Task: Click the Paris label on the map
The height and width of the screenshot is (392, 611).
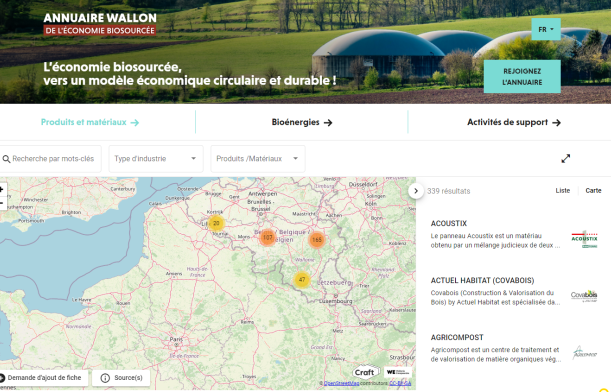Action: tap(176, 339)
